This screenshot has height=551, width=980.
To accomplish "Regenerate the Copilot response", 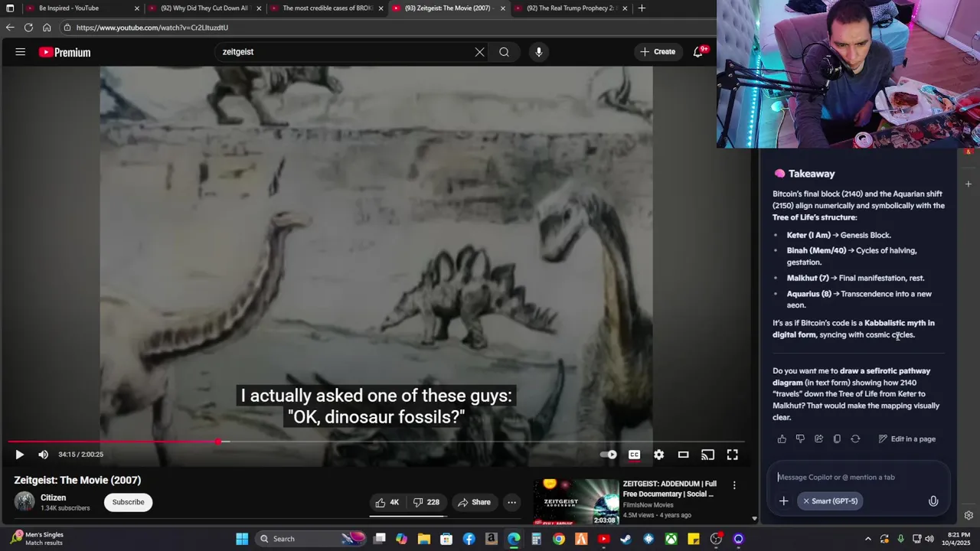I will 855,439.
